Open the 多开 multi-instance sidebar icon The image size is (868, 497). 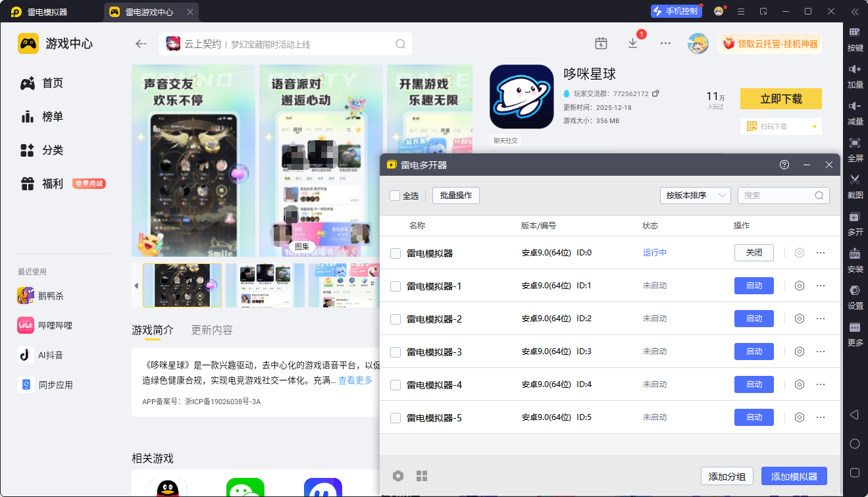point(855,217)
